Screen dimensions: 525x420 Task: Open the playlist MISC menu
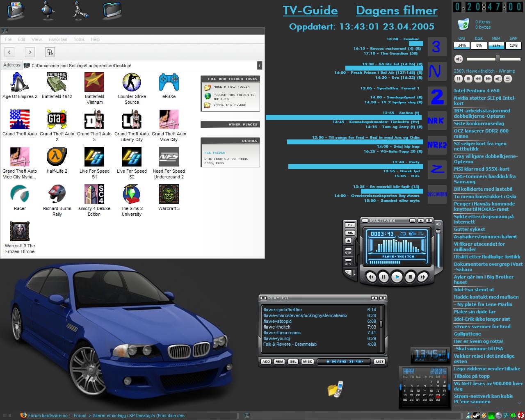pyautogui.click(x=308, y=362)
